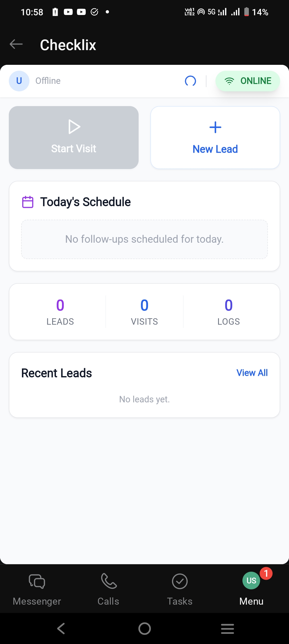Toggle the ONLINE status pill
The height and width of the screenshot is (644, 289).
click(x=248, y=81)
